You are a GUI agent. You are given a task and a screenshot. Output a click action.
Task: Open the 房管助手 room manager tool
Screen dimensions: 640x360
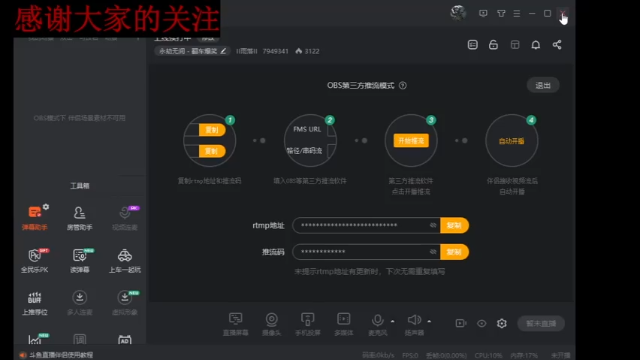pyautogui.click(x=79, y=218)
